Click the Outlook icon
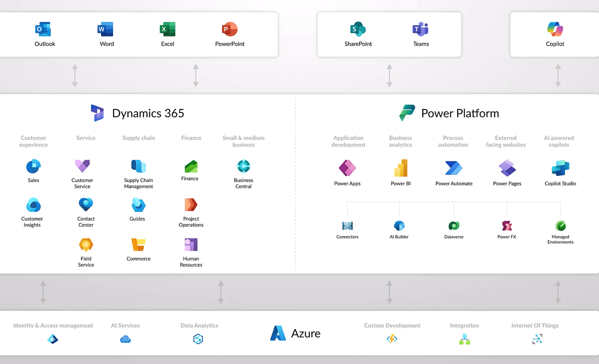599x364 pixels. click(43, 30)
